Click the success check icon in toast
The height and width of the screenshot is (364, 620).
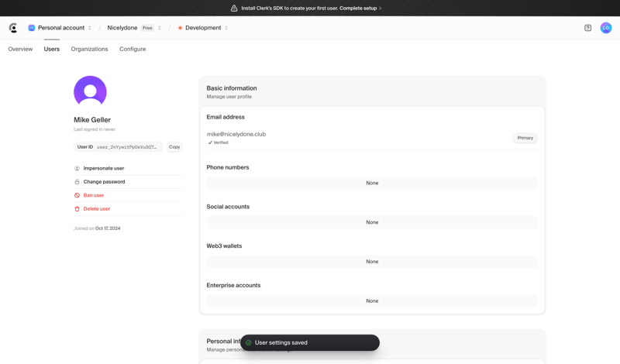pyautogui.click(x=248, y=342)
